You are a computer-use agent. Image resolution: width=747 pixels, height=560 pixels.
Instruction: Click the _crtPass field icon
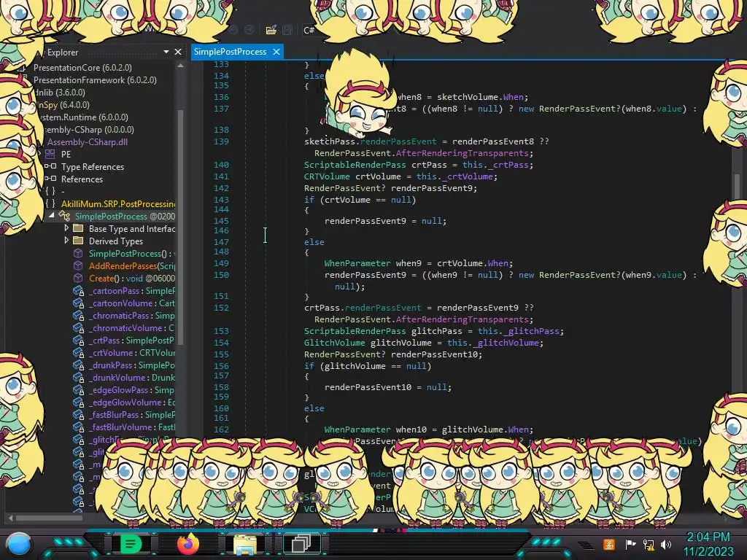(x=78, y=340)
